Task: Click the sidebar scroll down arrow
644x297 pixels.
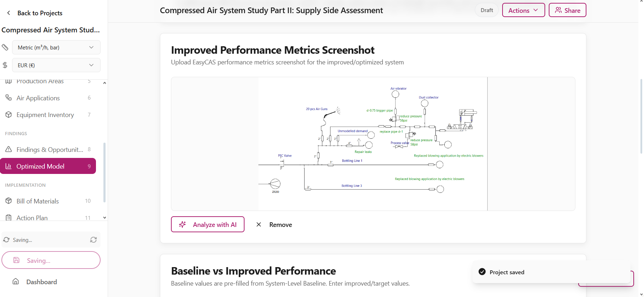Action: [104, 218]
